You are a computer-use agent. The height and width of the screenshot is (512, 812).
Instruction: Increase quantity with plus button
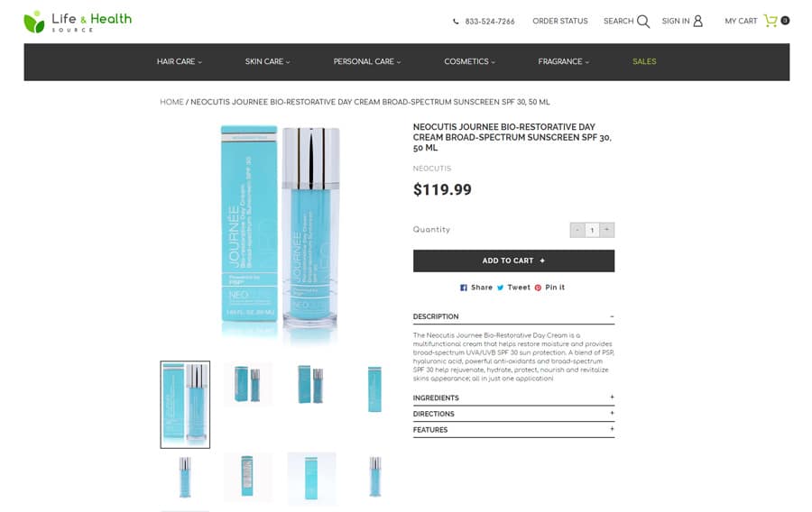tap(607, 230)
